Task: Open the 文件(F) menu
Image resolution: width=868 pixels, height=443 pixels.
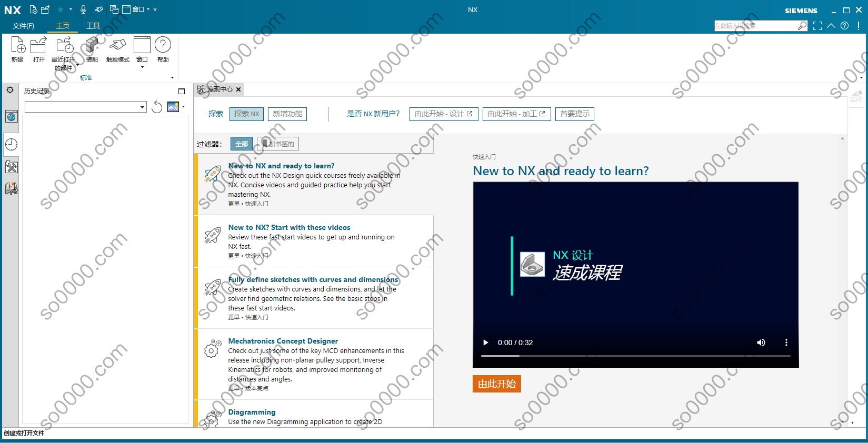Action: pyautogui.click(x=23, y=26)
